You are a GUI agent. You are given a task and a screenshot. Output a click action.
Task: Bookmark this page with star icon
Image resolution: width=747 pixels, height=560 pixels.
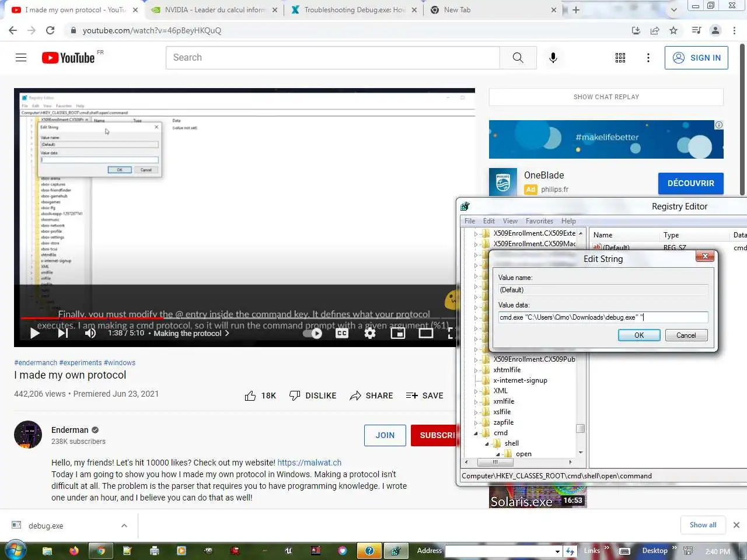click(673, 30)
